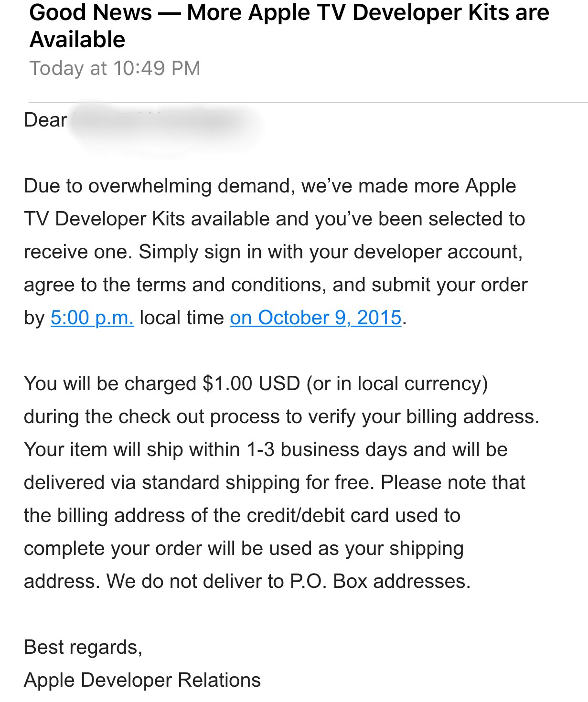
Task: Tap the Today at 10:49 PM timestamp
Action: pyautogui.click(x=115, y=68)
